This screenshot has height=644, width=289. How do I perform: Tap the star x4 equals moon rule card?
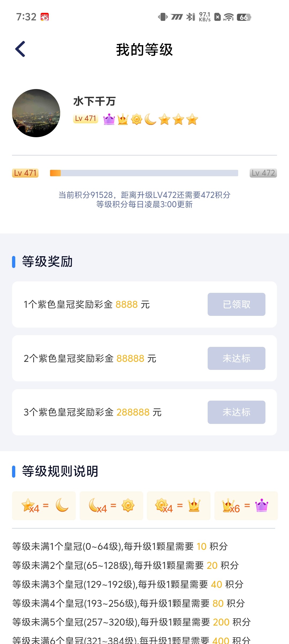point(44,505)
